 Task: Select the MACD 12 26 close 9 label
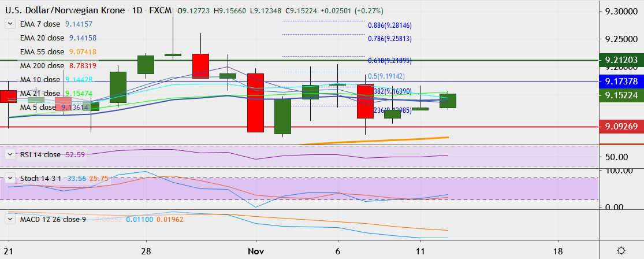click(x=53, y=220)
